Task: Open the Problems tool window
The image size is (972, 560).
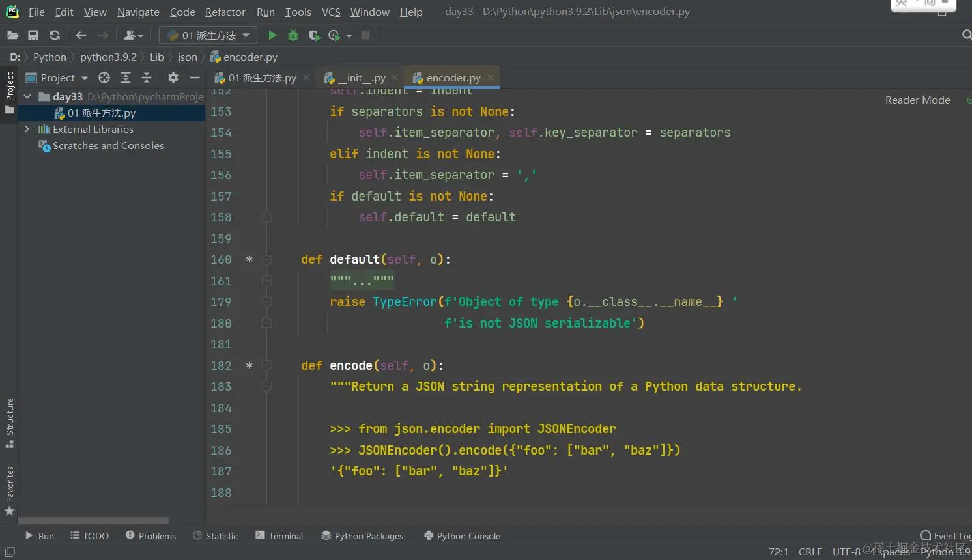Action: [x=150, y=536]
